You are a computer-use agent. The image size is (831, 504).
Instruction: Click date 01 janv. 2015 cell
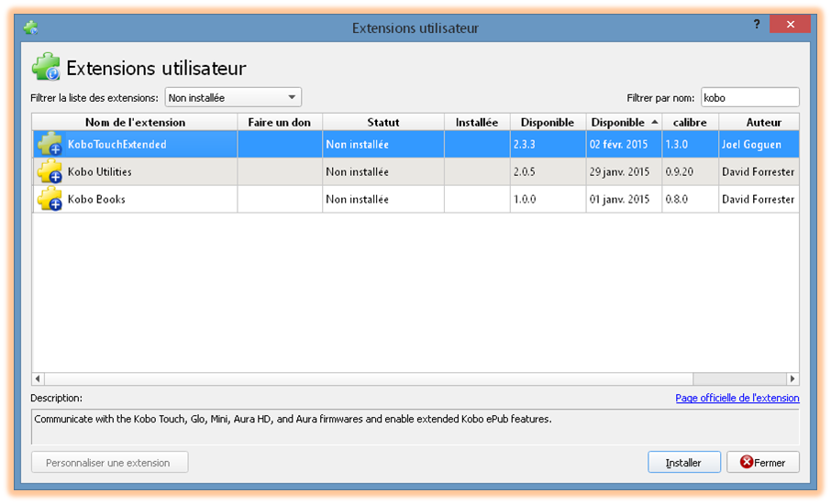click(x=624, y=200)
